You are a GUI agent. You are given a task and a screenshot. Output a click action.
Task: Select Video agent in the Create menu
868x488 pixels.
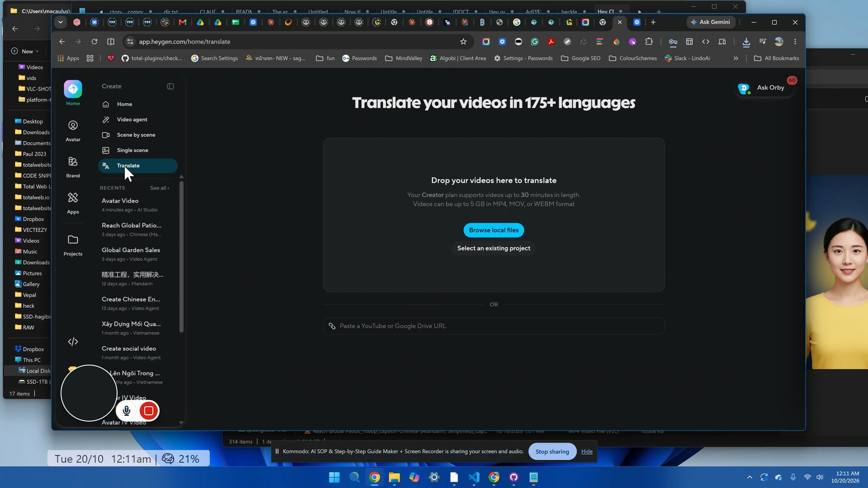tap(138, 119)
